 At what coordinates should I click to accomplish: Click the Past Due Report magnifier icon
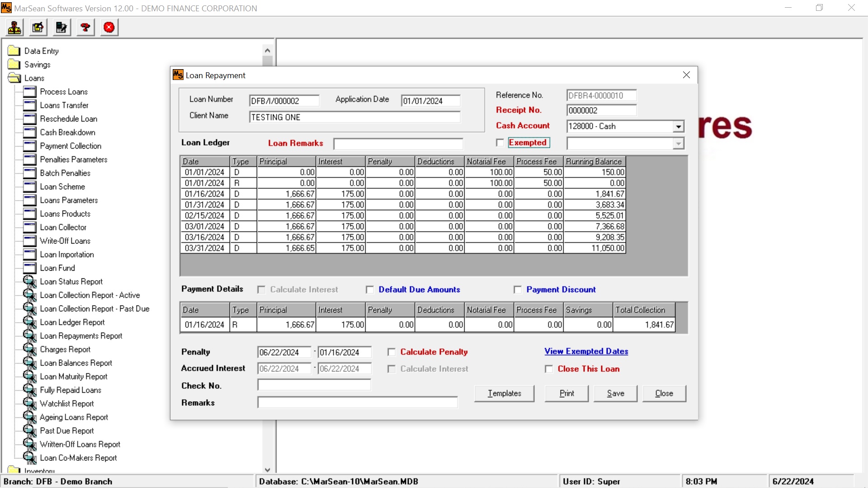tap(30, 431)
